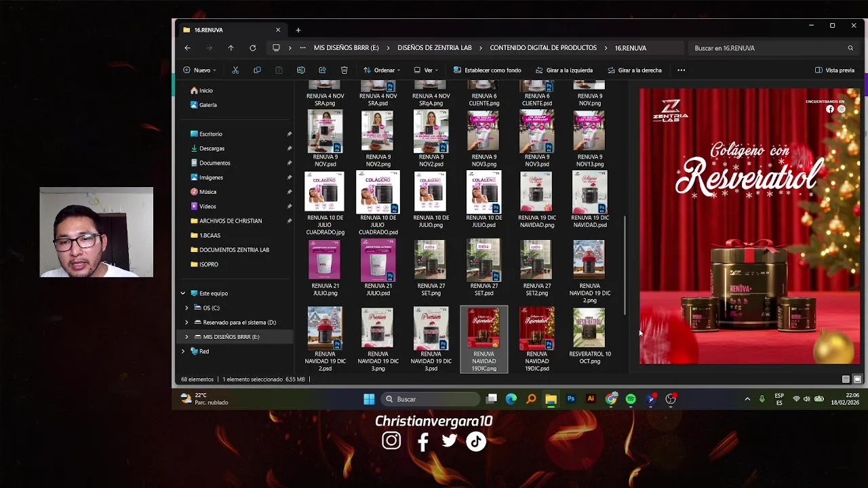Click the monitor icon in address bar
The height and width of the screenshot is (488, 868).
(x=276, y=48)
